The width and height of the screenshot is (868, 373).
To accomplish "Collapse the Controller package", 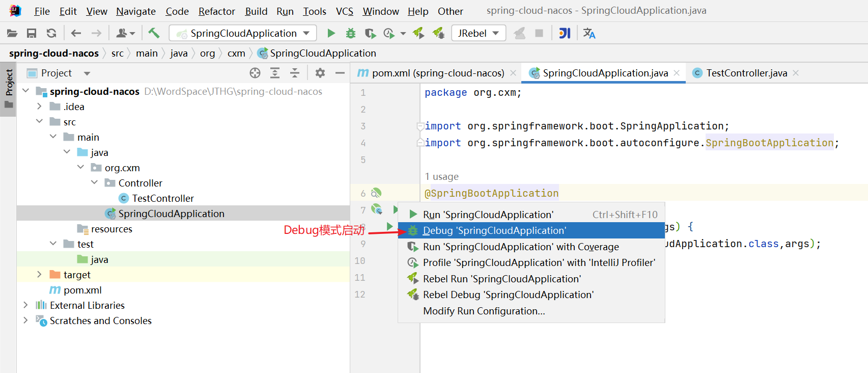I will (x=95, y=182).
